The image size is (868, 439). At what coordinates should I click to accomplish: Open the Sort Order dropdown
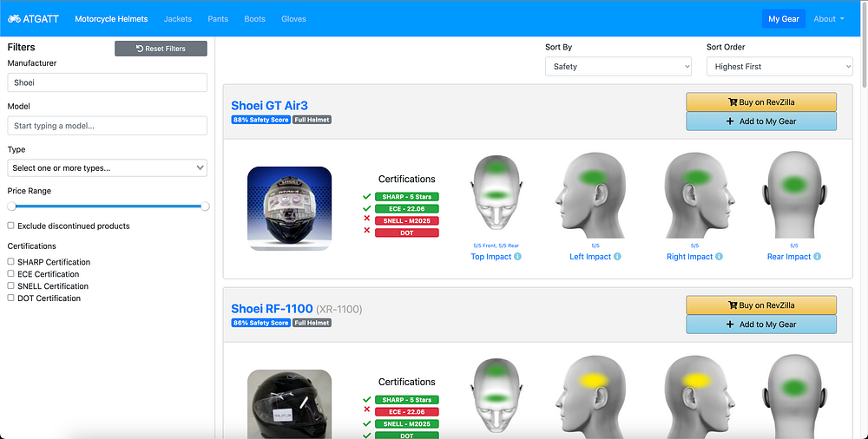(x=779, y=67)
